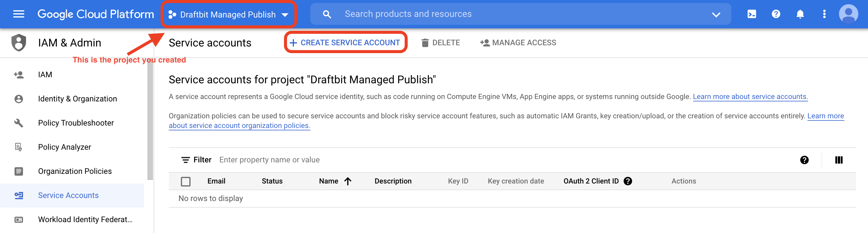Click the Workload Identity Federation card icon

(x=19, y=220)
